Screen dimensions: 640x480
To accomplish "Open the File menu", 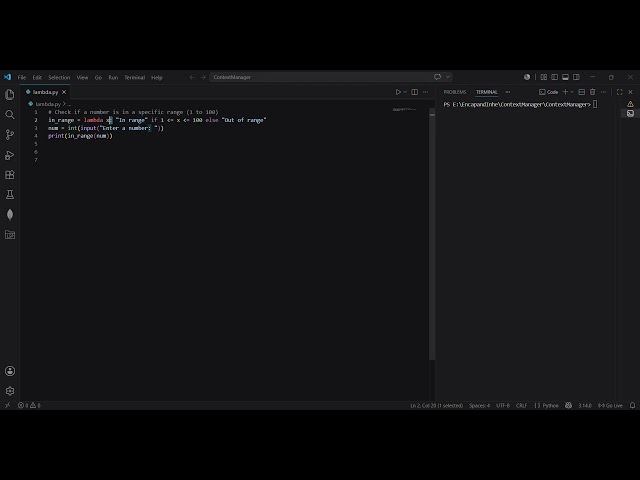I will click(x=22, y=77).
